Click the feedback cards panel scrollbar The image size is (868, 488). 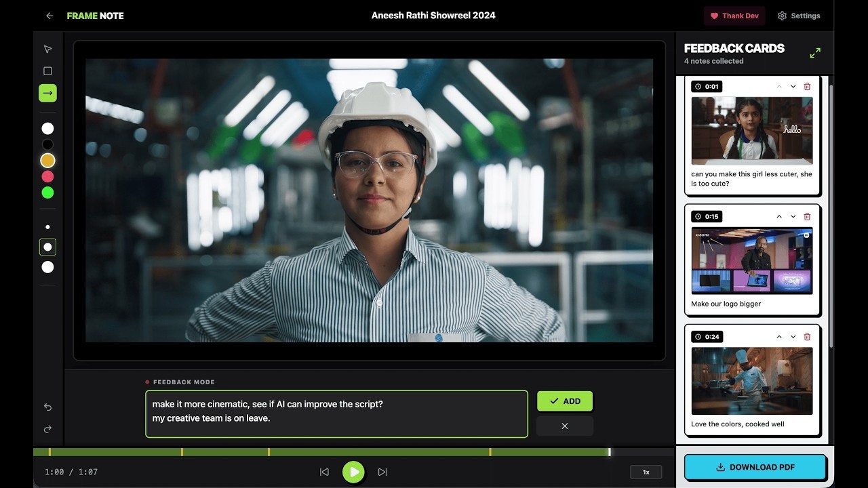pyautogui.click(x=831, y=217)
